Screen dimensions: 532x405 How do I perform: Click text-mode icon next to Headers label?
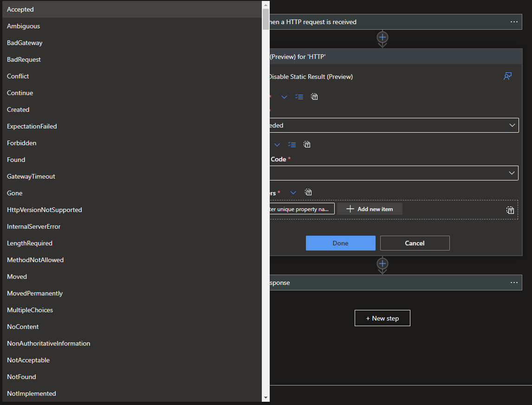pos(308,193)
